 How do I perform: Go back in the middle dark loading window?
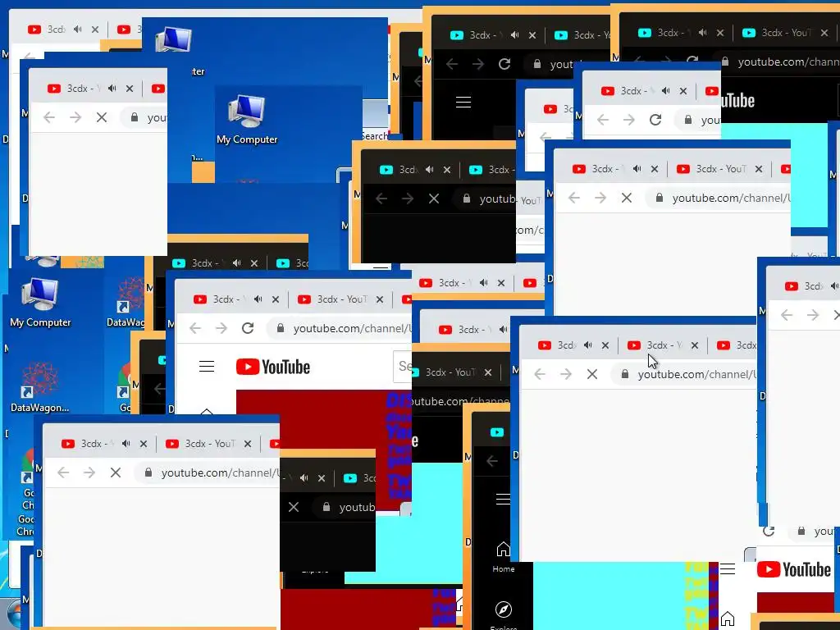click(x=381, y=199)
